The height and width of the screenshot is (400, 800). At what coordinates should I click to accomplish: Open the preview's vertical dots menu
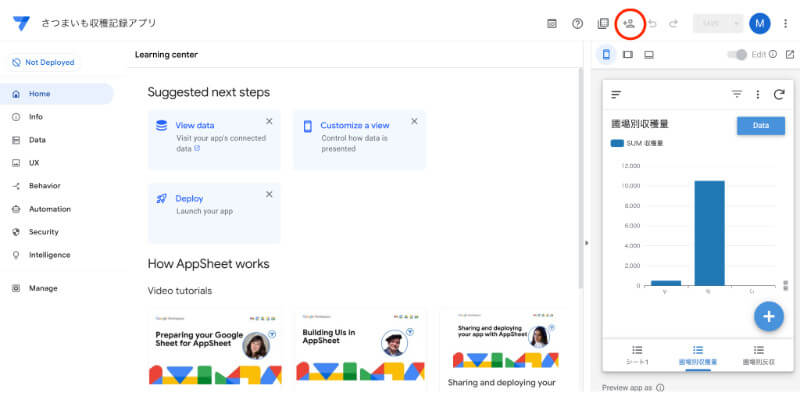(758, 94)
